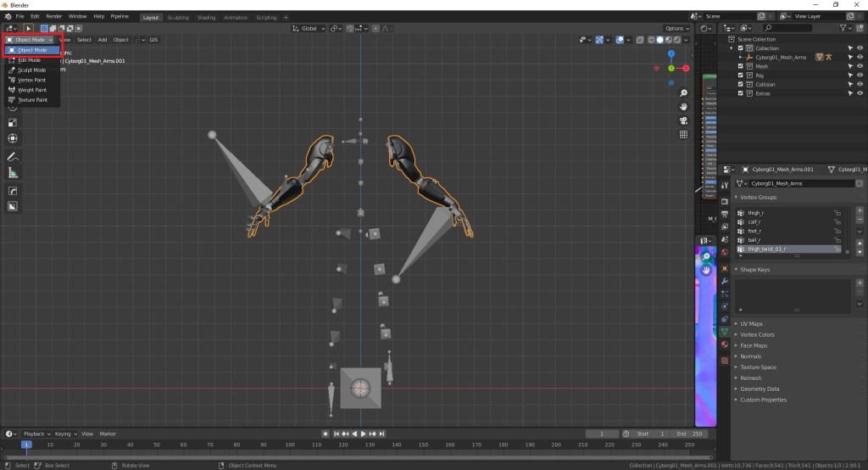Select the Annotate tool in the toolbar
The width and height of the screenshot is (868, 470).
[13, 157]
